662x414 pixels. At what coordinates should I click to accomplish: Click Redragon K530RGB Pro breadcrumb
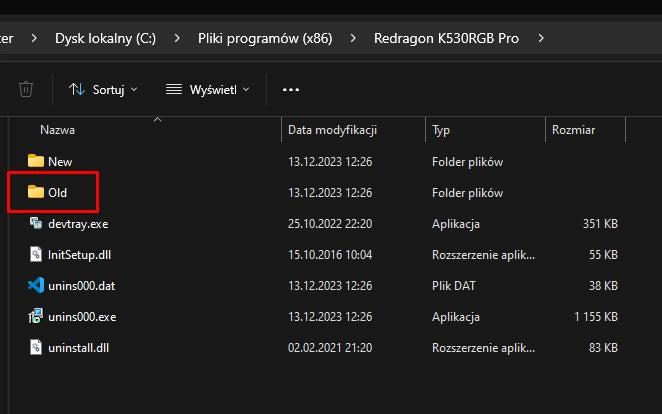[446, 38]
